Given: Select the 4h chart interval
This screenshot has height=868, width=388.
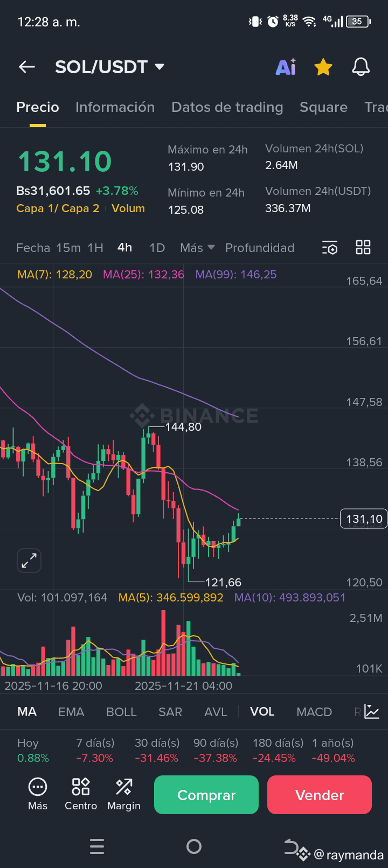Looking at the screenshot, I should point(124,248).
